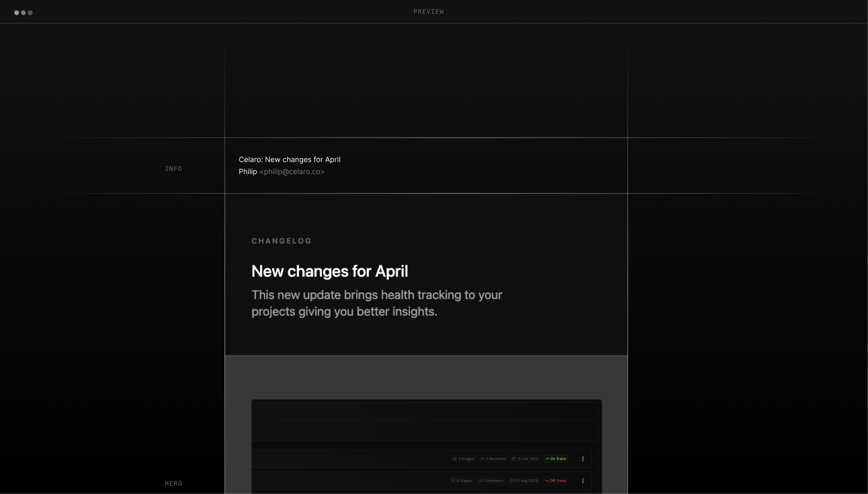Click the CHANGELOG eyebrow label
868x494 pixels.
[x=281, y=241]
